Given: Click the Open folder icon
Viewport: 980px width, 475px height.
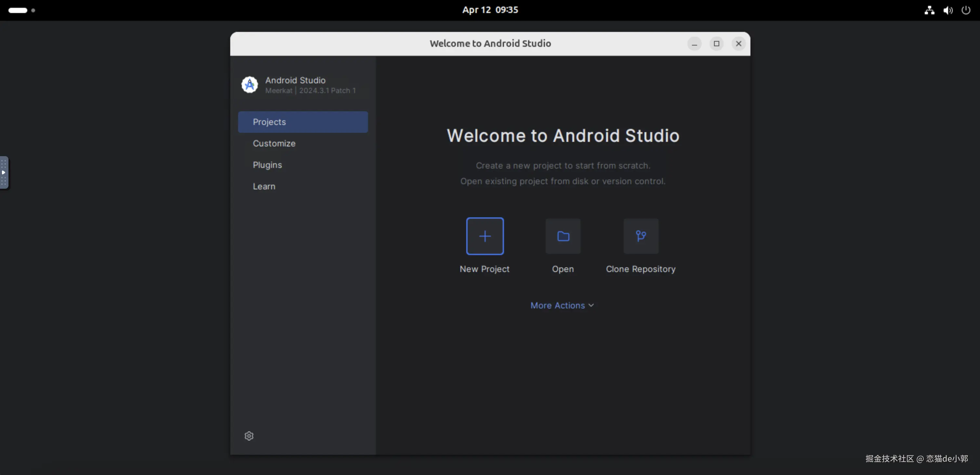Looking at the screenshot, I should [x=563, y=236].
